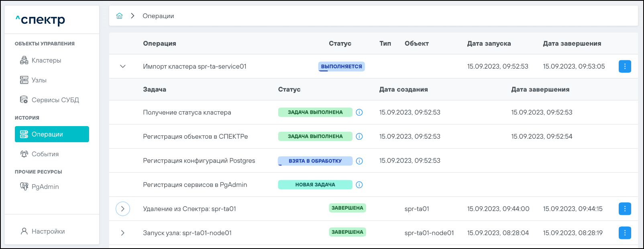Collapse the Импорт кластера spr-ta-service01 operation
Screen dimensions: 644x249
123,66
